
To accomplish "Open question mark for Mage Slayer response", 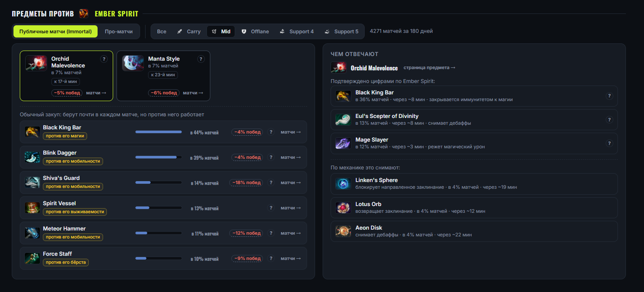I will pos(609,143).
